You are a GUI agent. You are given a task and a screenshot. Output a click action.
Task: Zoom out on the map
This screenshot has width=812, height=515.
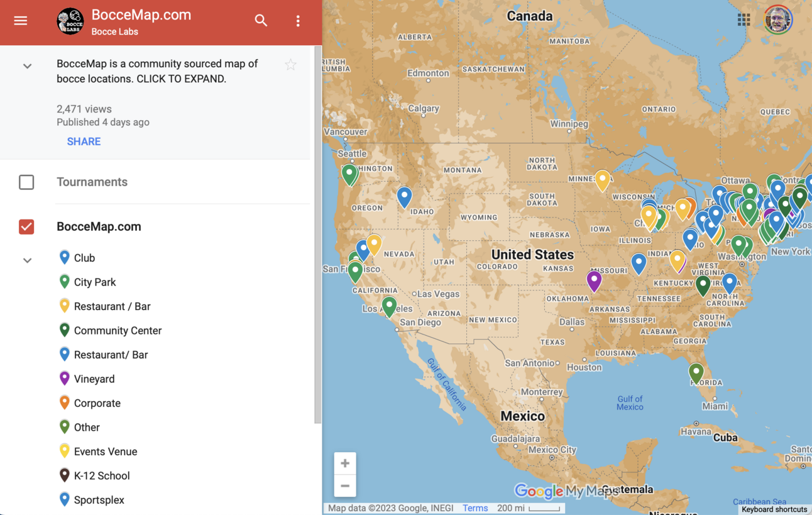coord(345,485)
